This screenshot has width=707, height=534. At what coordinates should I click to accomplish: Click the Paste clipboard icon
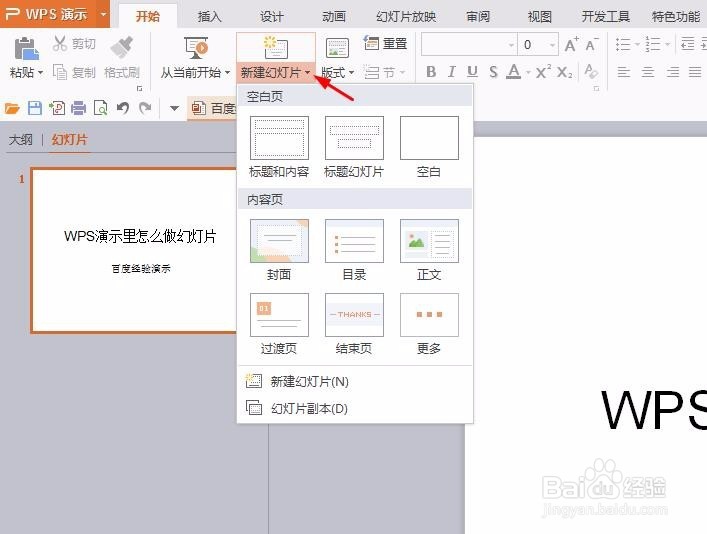[27, 48]
